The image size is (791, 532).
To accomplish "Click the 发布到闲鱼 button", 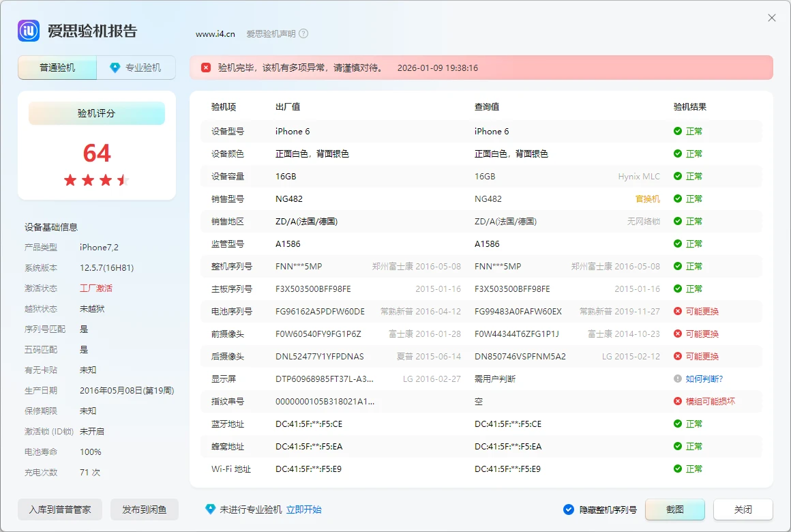I will pyautogui.click(x=144, y=509).
